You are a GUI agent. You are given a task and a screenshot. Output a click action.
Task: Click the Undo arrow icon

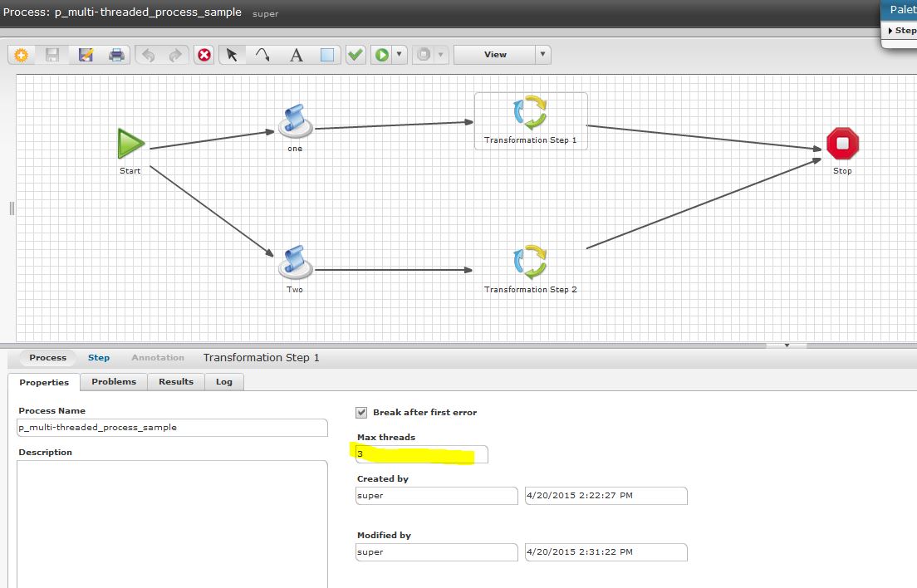click(x=149, y=55)
